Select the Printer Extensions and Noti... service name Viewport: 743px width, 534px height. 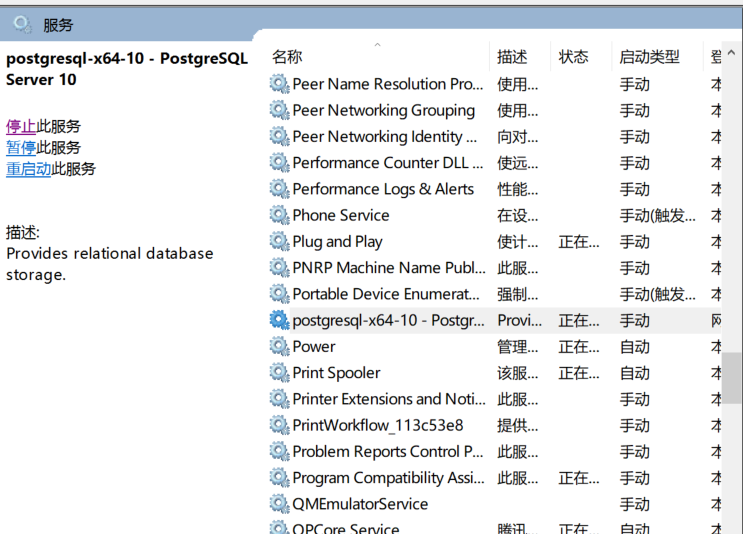click(389, 399)
